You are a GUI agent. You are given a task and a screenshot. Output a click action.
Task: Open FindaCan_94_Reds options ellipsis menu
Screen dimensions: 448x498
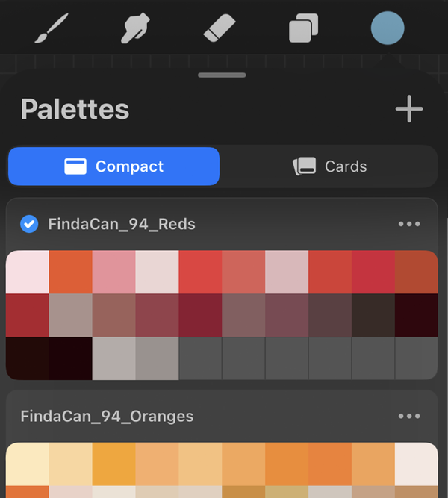[x=409, y=224]
